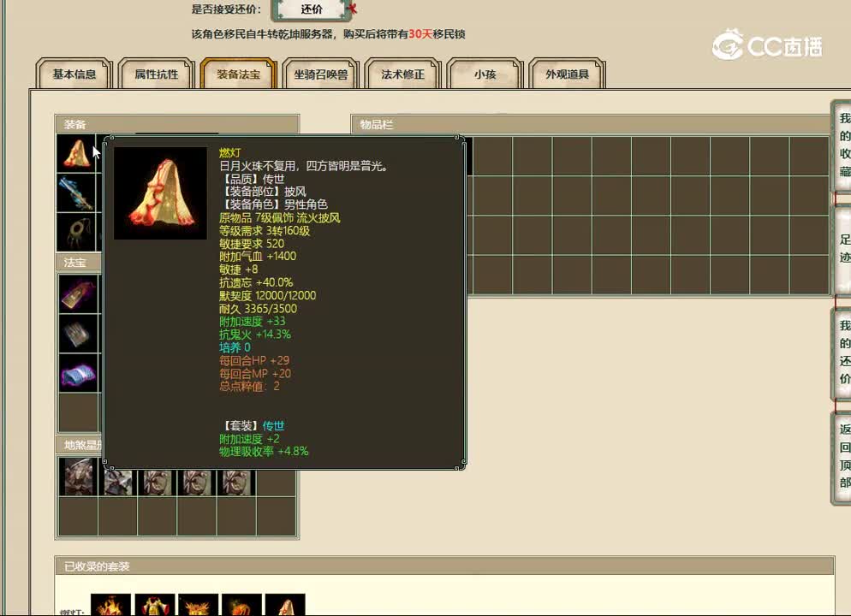
Task: Click the red-yellow robe in collected sets
Action: pyautogui.click(x=155, y=605)
